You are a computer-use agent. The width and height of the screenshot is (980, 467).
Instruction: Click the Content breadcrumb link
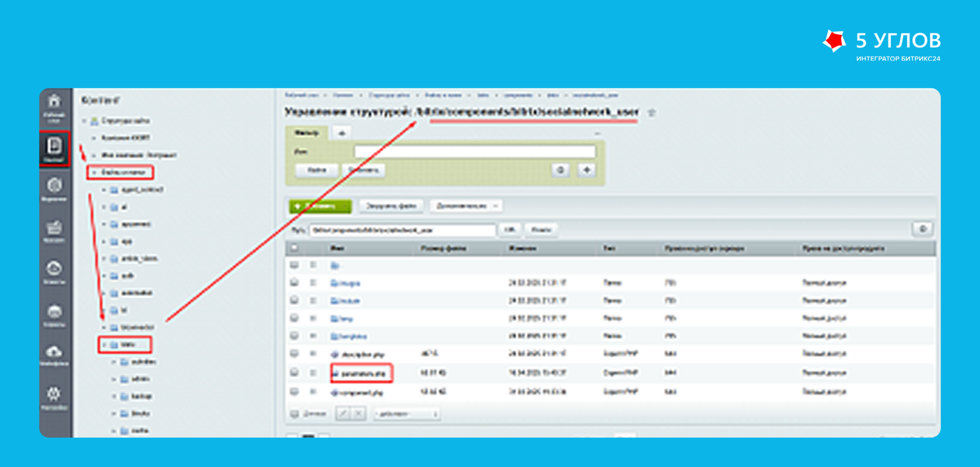(x=343, y=95)
